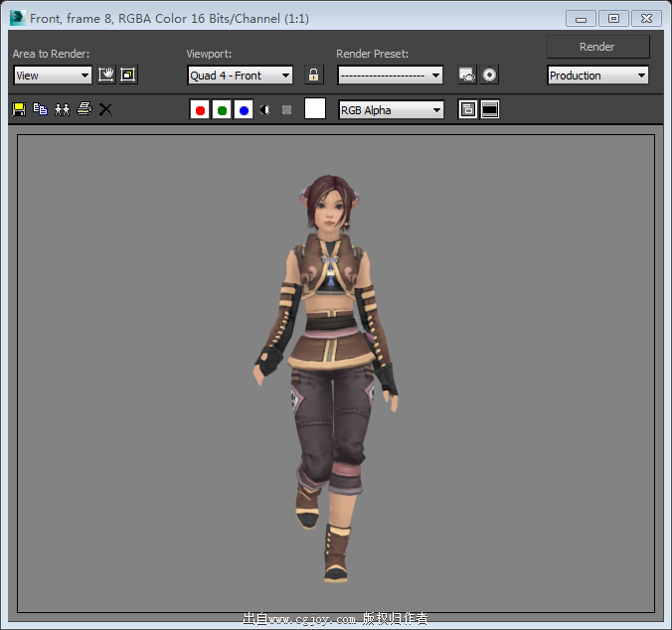The image size is (672, 630).
Task: Click the Edit Region icon
Action: (105, 75)
